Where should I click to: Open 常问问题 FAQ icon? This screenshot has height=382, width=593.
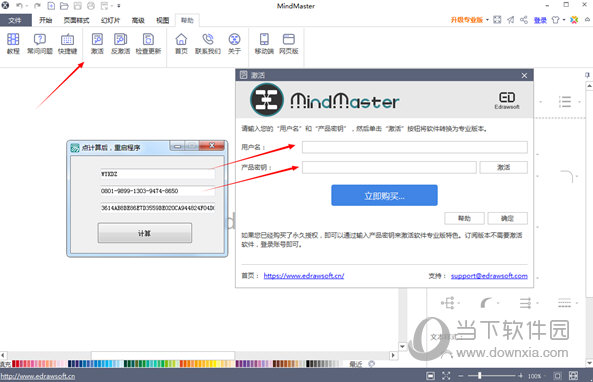click(40, 43)
